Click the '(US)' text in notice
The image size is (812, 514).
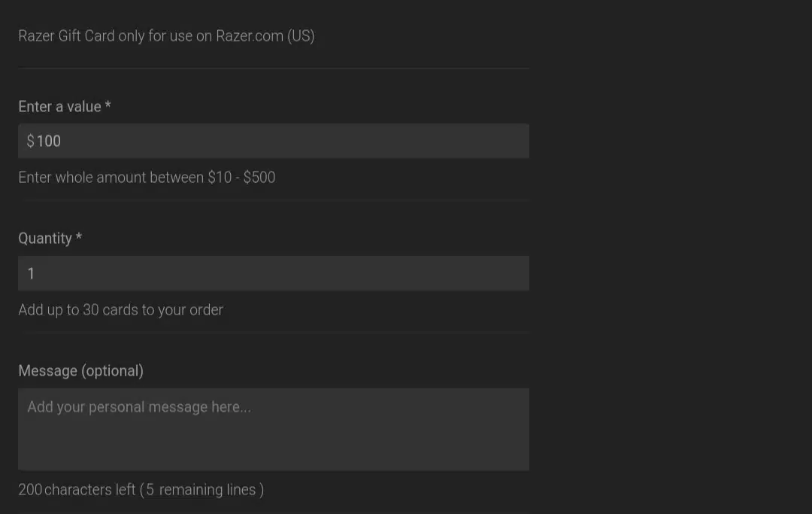pos(301,36)
